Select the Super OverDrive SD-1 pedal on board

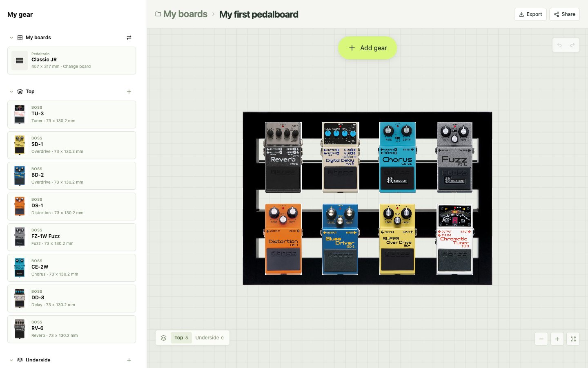[397, 239]
